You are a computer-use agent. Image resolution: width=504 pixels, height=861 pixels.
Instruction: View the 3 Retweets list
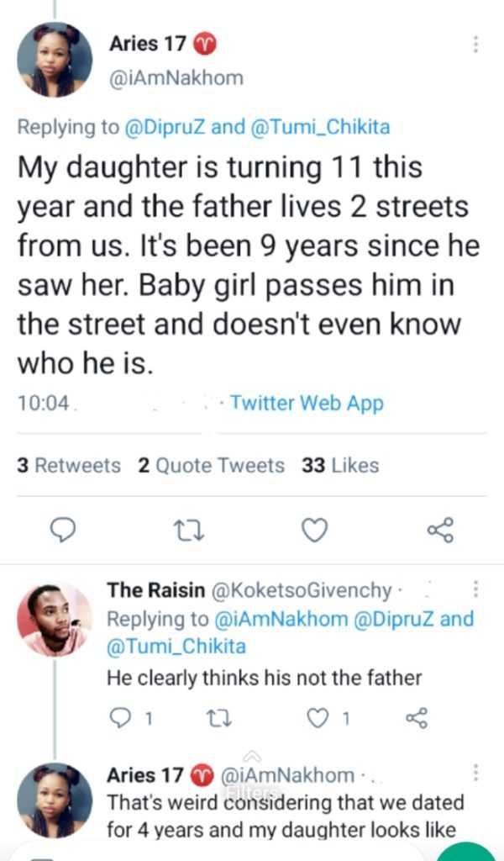69,465
